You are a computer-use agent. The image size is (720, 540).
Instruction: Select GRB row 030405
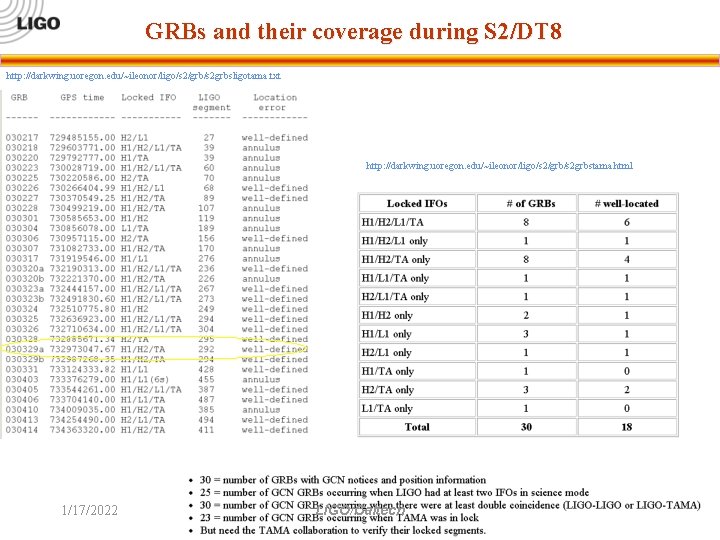pyautogui.click(x=157, y=390)
